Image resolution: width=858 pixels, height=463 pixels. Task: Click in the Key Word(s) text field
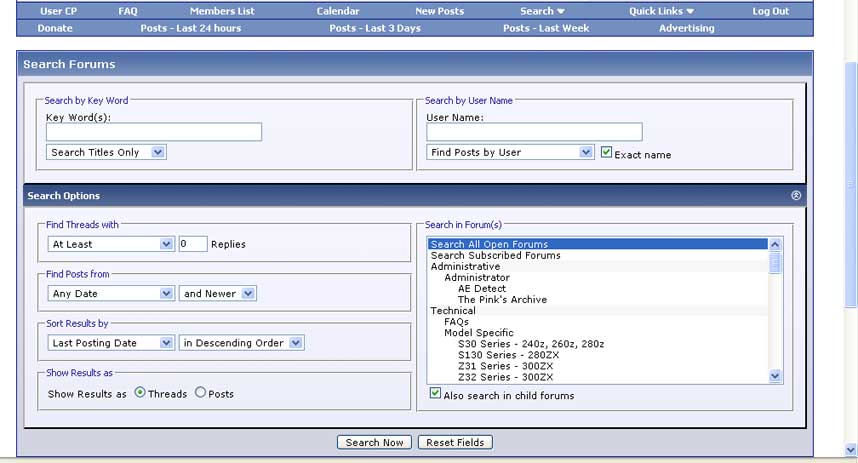pyautogui.click(x=154, y=132)
